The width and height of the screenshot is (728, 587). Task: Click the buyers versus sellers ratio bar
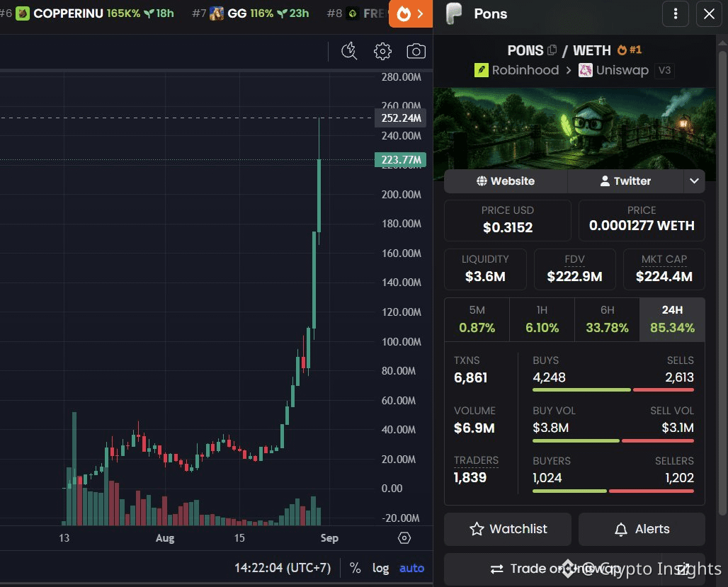[x=613, y=491]
